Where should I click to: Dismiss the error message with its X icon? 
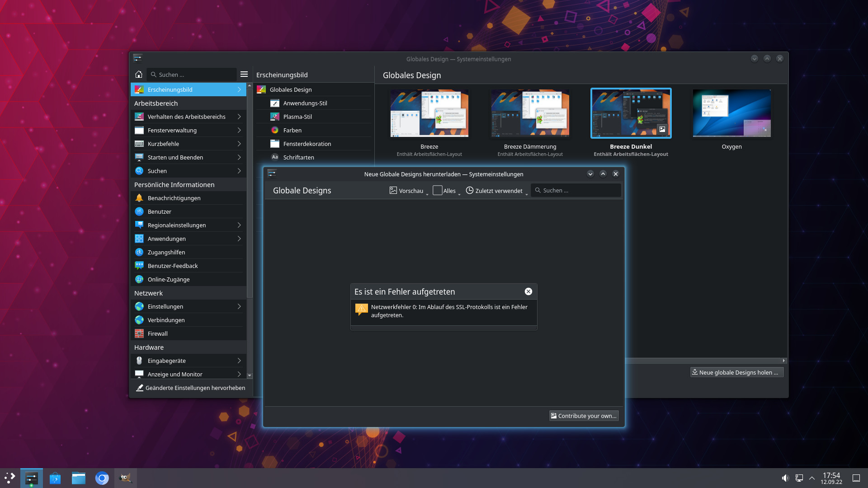click(x=528, y=291)
